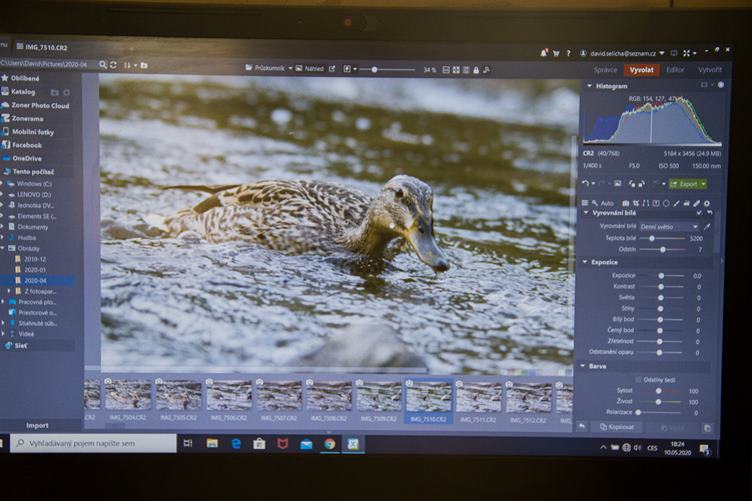Open the shopping cart icon
The image size is (752, 501).
coord(556,54)
